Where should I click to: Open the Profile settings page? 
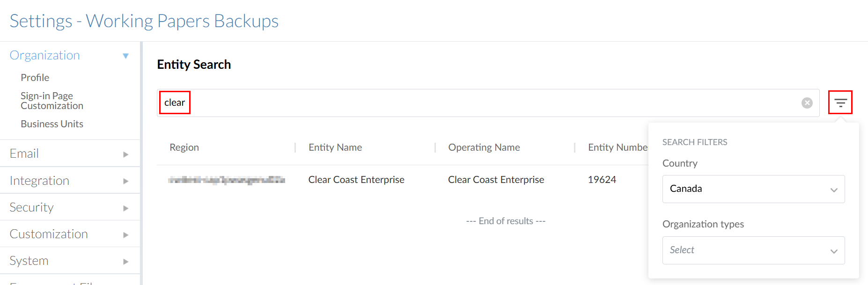click(35, 78)
